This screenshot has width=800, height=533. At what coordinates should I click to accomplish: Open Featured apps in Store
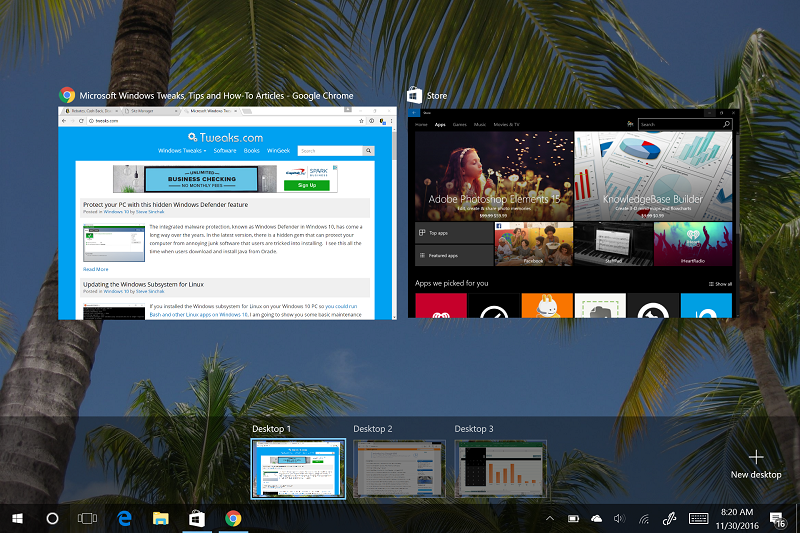(454, 256)
